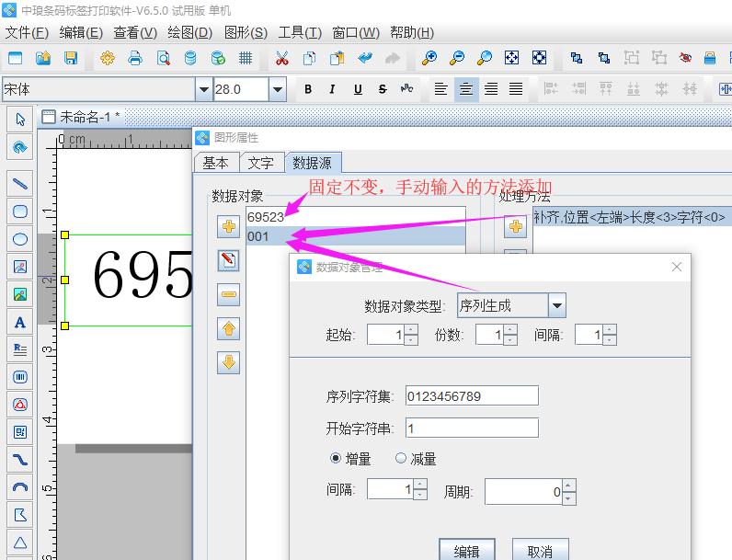Viewport: 732px width, 560px height.
Task: Center align text
Action: [x=466, y=88]
